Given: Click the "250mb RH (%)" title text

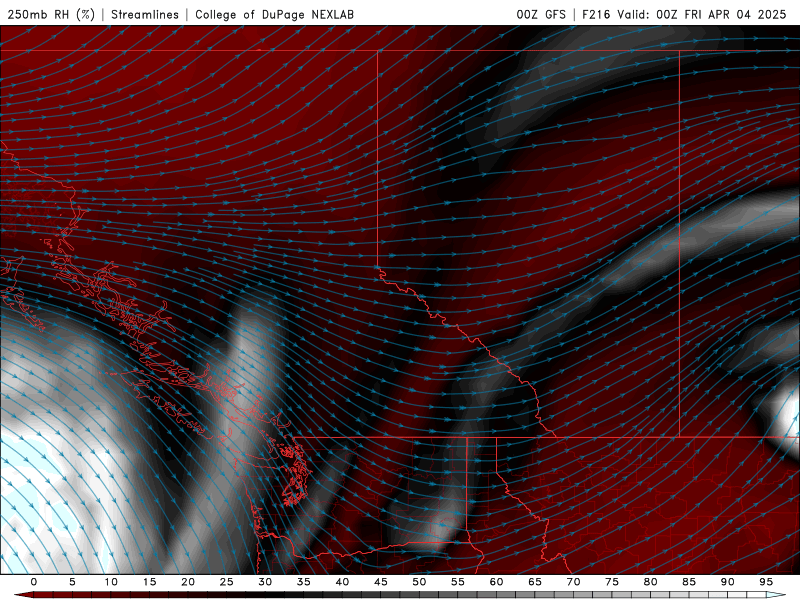Looking at the screenshot, I should tap(51, 14).
